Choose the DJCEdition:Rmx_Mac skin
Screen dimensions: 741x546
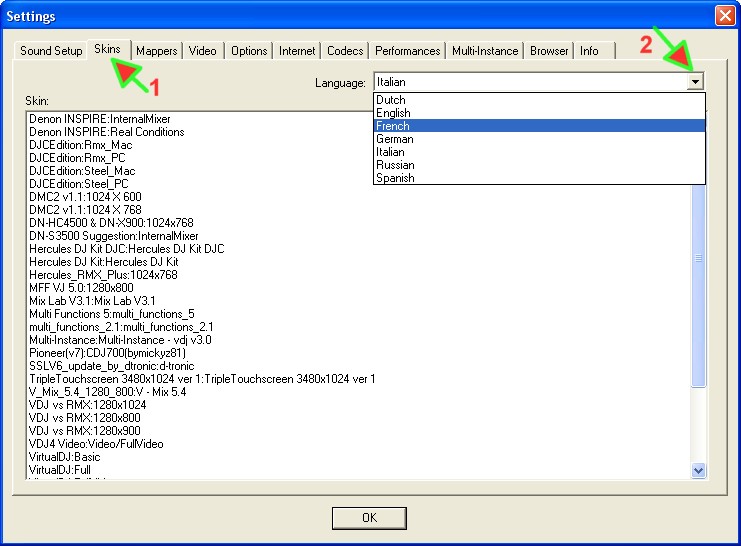pyautogui.click(x=81, y=145)
